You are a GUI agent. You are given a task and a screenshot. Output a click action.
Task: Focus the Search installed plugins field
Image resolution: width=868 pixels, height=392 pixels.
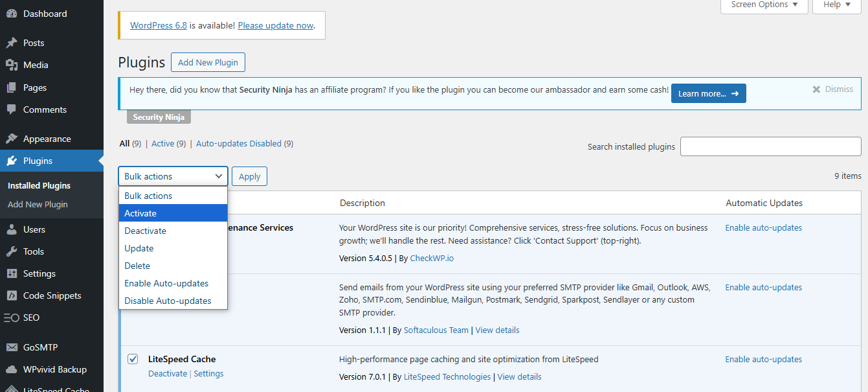tap(770, 146)
